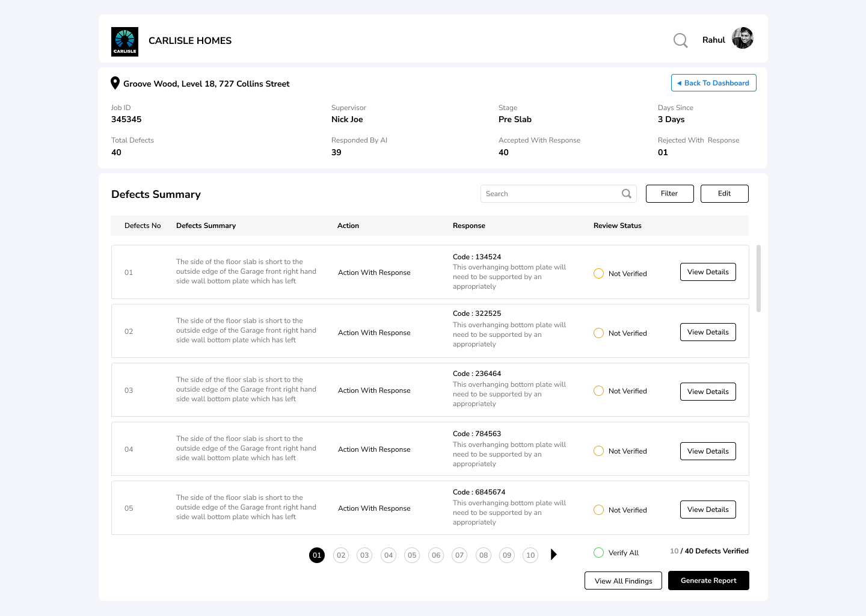This screenshot has width=866, height=616.
Task: Open the Filter options
Action: [x=669, y=193]
